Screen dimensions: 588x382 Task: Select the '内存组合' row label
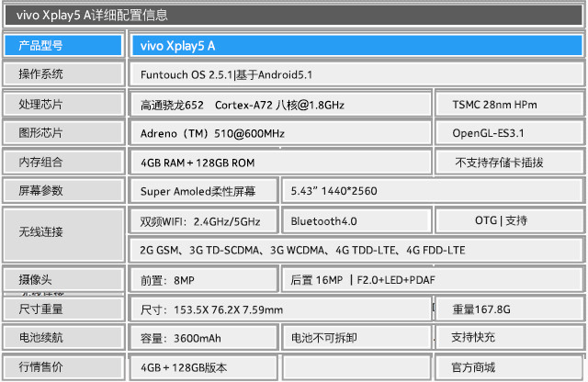click(63, 162)
